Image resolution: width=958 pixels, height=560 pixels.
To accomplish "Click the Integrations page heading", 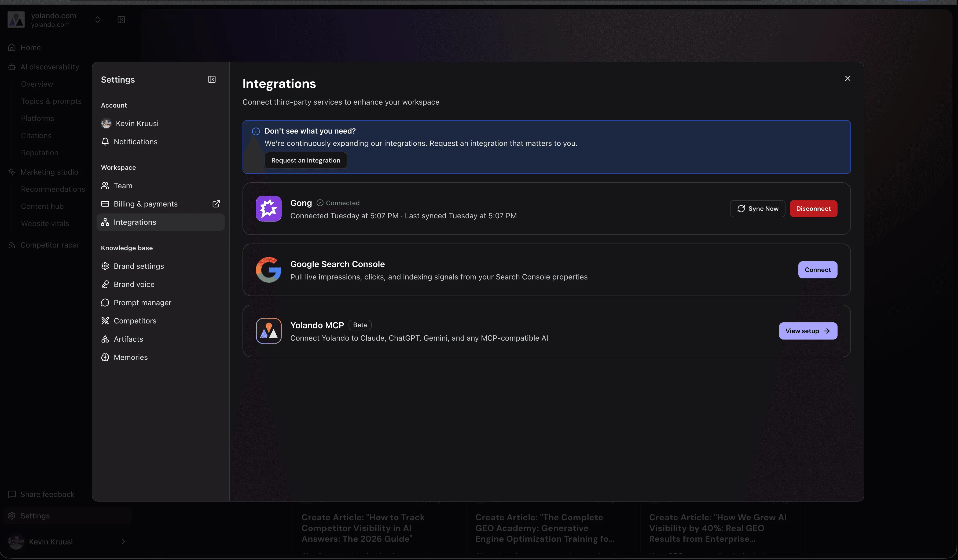I will click(x=279, y=84).
